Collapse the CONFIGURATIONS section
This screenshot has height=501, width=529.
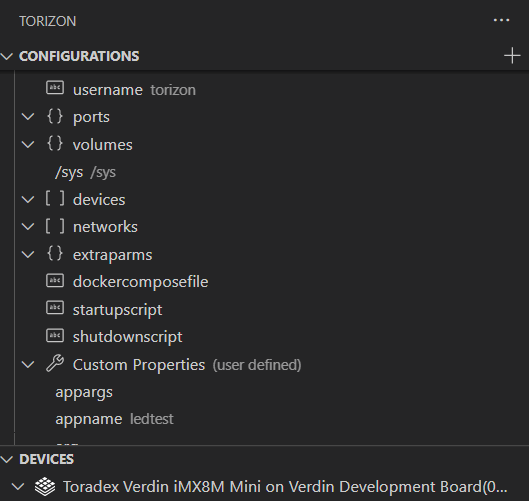click(x=7, y=56)
